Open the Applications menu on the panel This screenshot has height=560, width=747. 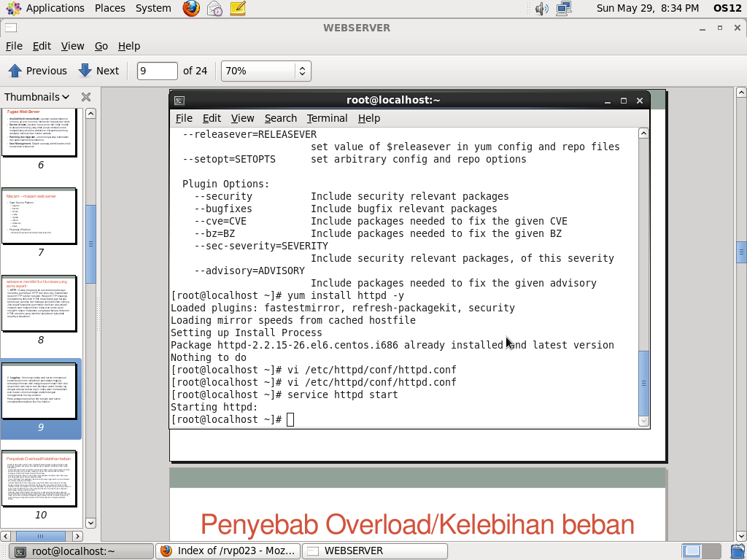[x=48, y=8]
